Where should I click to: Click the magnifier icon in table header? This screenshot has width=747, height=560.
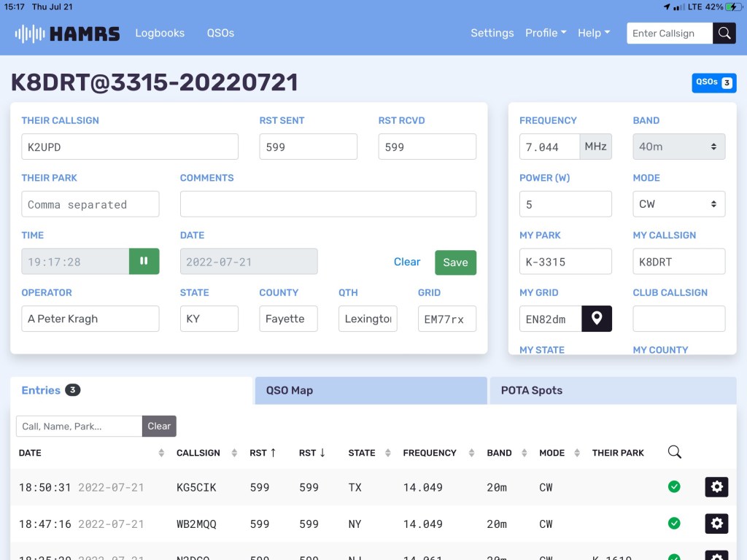pos(674,453)
